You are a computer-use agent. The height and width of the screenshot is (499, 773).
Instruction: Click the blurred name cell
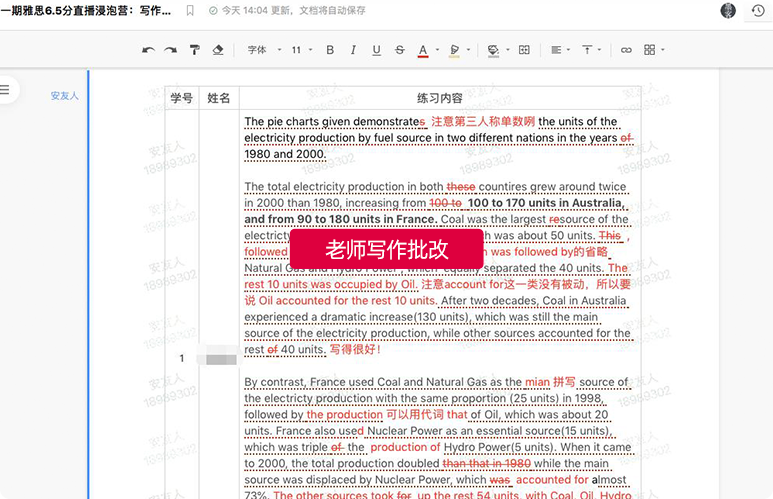(x=219, y=358)
